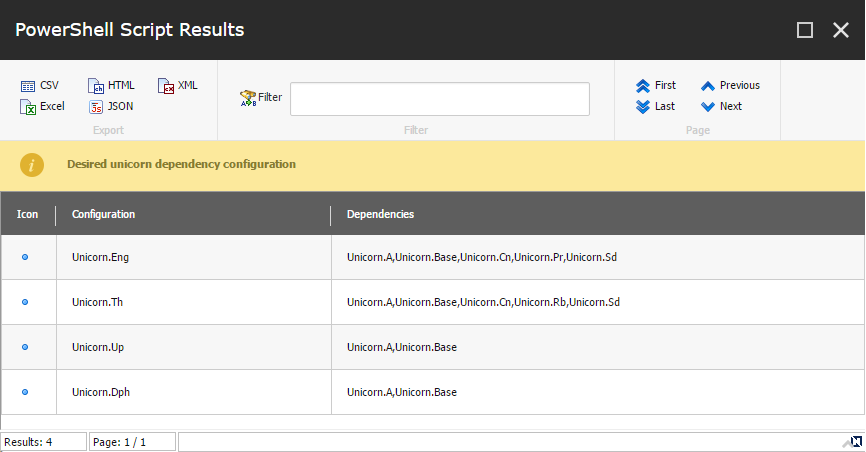Click inside the Filter text box
Image resolution: width=866 pixels, height=452 pixels.
[x=440, y=99]
